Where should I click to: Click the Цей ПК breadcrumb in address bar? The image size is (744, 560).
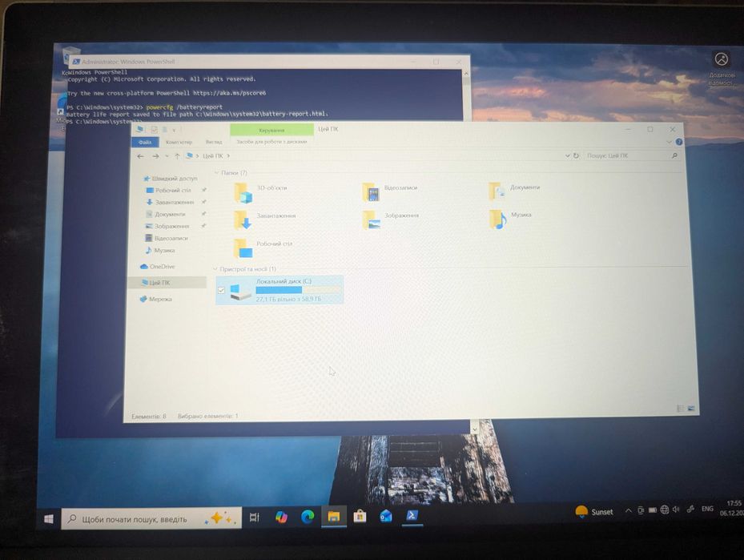(212, 155)
